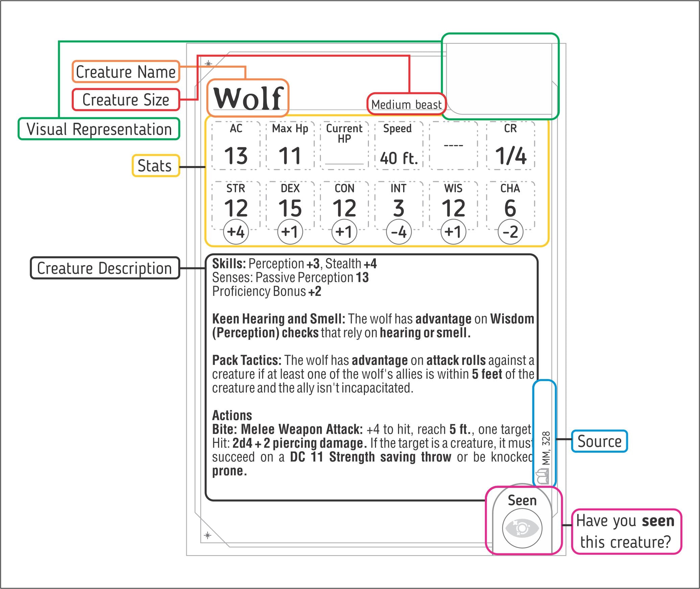Click the WIS score of 12

point(453,208)
